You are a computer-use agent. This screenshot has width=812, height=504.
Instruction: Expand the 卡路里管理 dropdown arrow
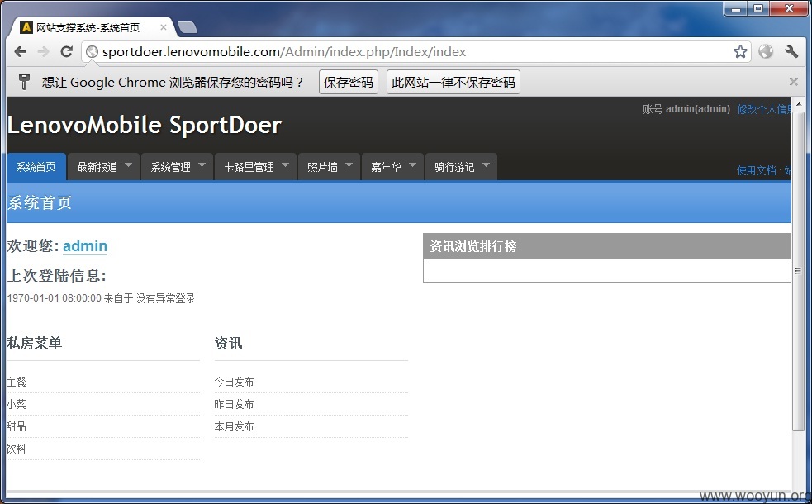285,165
